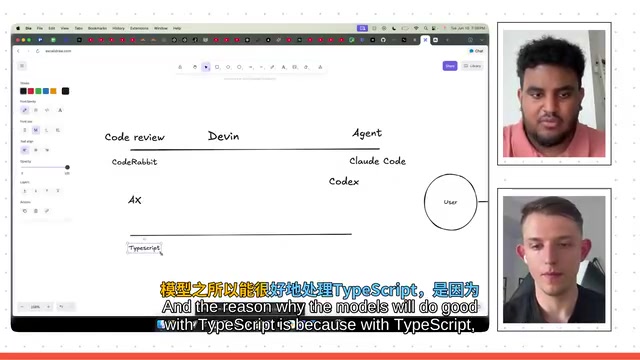Open the Dia Chat button
640x360 pixels.
476,51
